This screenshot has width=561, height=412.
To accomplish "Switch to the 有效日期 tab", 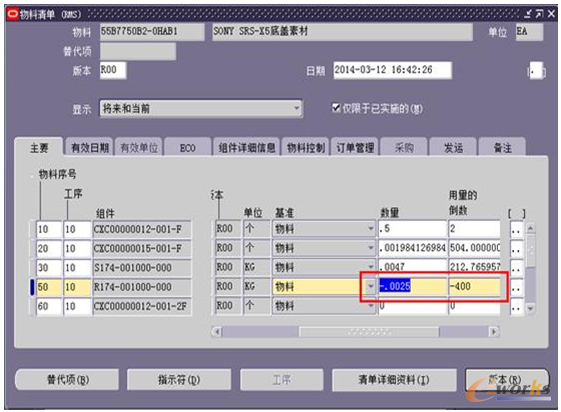I will (x=89, y=147).
